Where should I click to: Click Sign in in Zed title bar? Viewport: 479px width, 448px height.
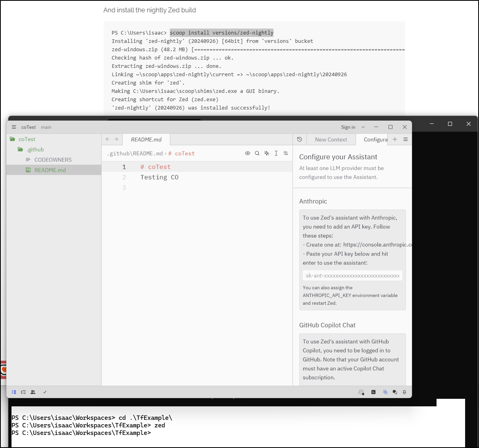pyautogui.click(x=348, y=127)
